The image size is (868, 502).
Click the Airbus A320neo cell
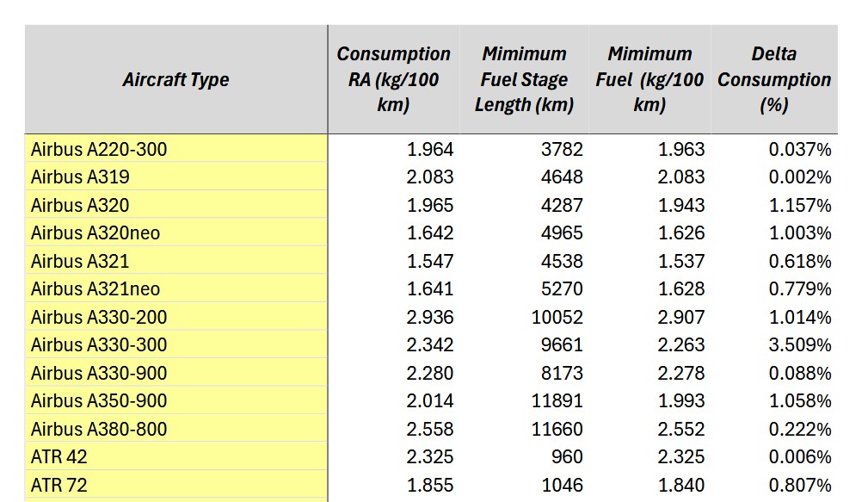(176, 233)
